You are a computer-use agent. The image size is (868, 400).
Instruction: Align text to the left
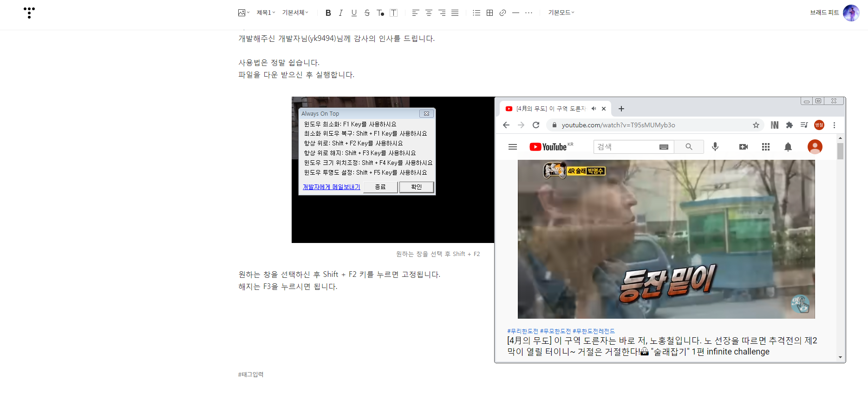coord(416,13)
